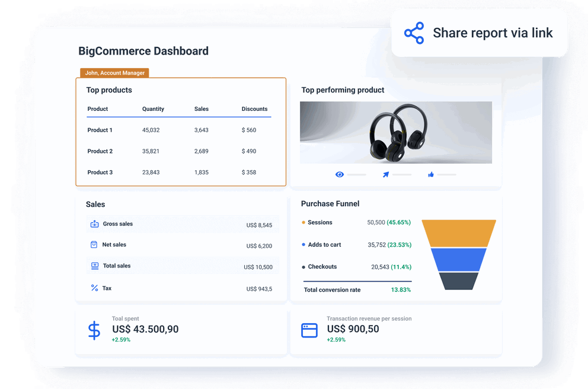Image resolution: width=588 pixels, height=389 pixels.
Task: Click the Total sales banknote icon
Action: pos(95,266)
